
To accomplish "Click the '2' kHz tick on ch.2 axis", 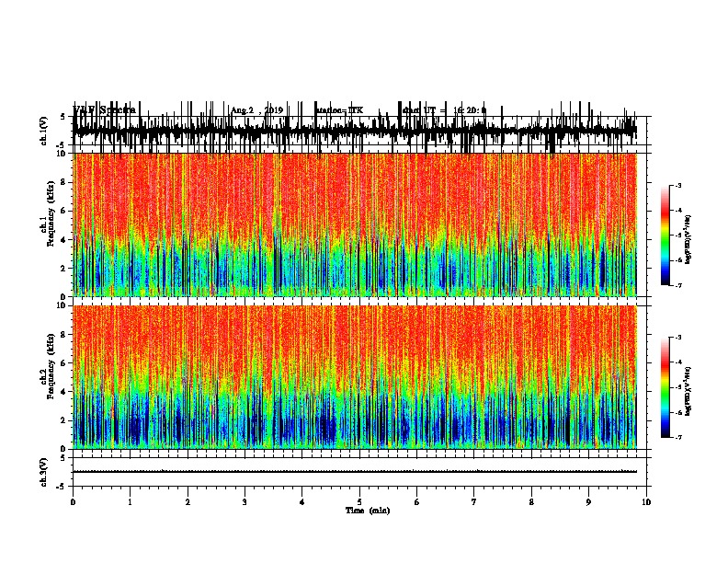I will 64,420.
